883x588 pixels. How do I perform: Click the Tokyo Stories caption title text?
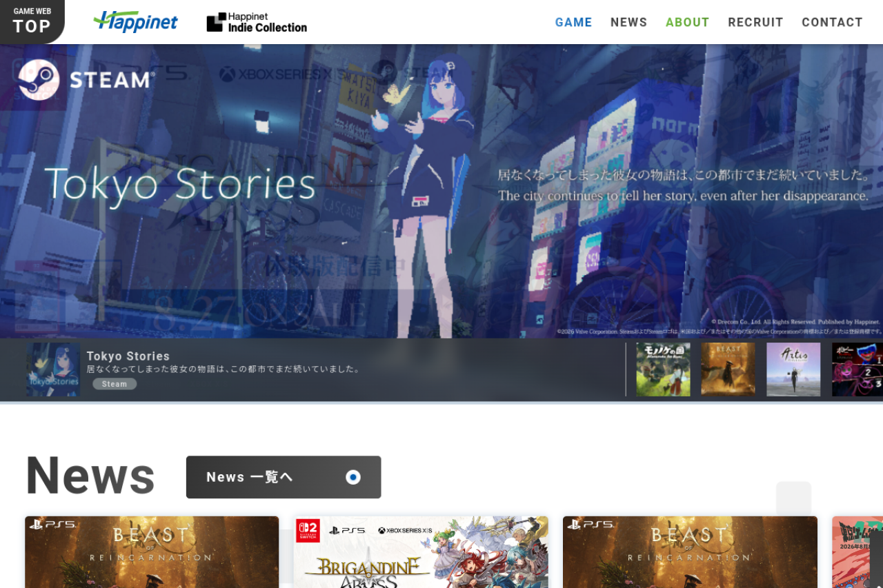(x=128, y=356)
